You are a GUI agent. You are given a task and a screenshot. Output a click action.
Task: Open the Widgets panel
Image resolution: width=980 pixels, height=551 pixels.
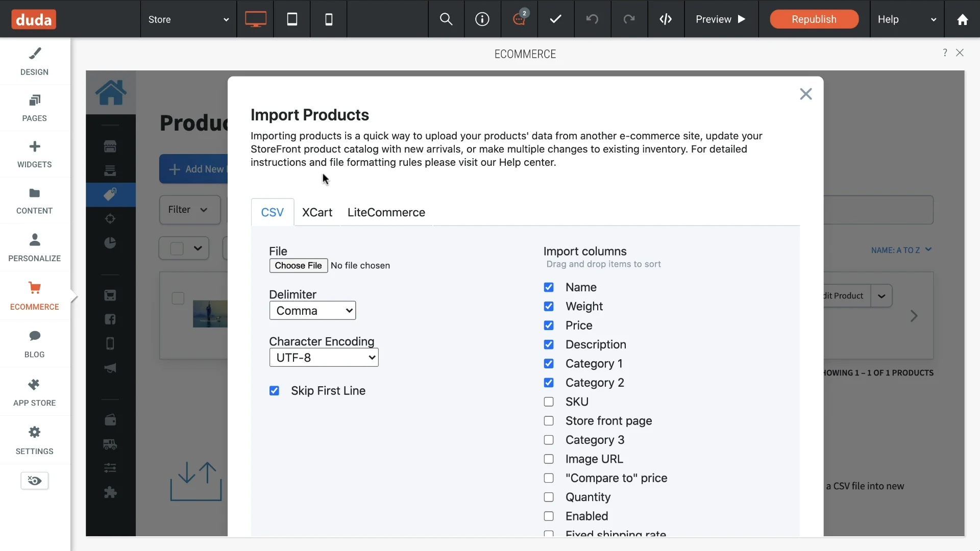click(35, 154)
